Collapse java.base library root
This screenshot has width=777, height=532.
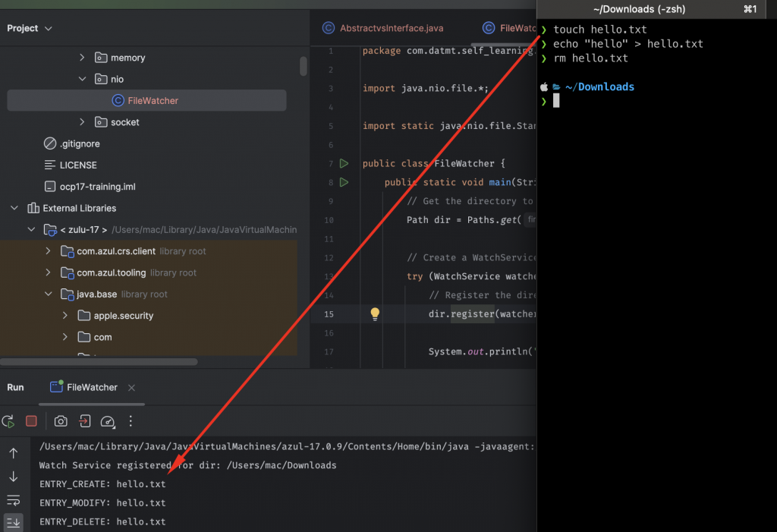click(48, 294)
